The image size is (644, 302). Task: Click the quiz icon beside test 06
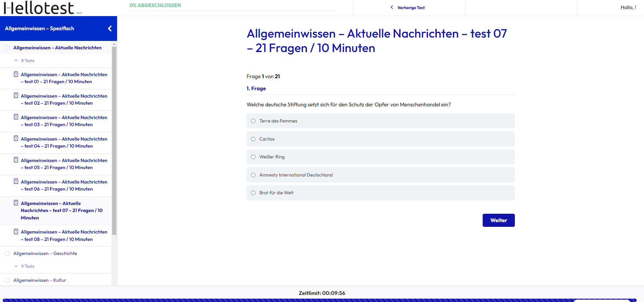16,182
